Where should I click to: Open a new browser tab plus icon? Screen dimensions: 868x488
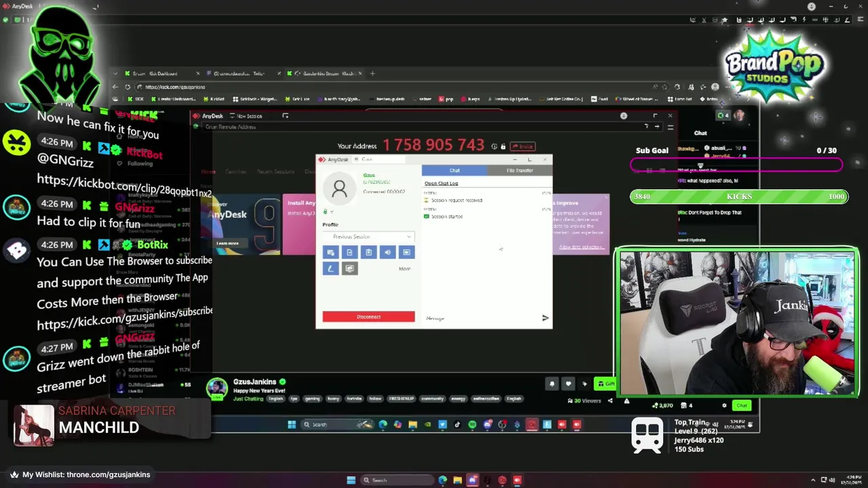pyautogui.click(x=372, y=73)
